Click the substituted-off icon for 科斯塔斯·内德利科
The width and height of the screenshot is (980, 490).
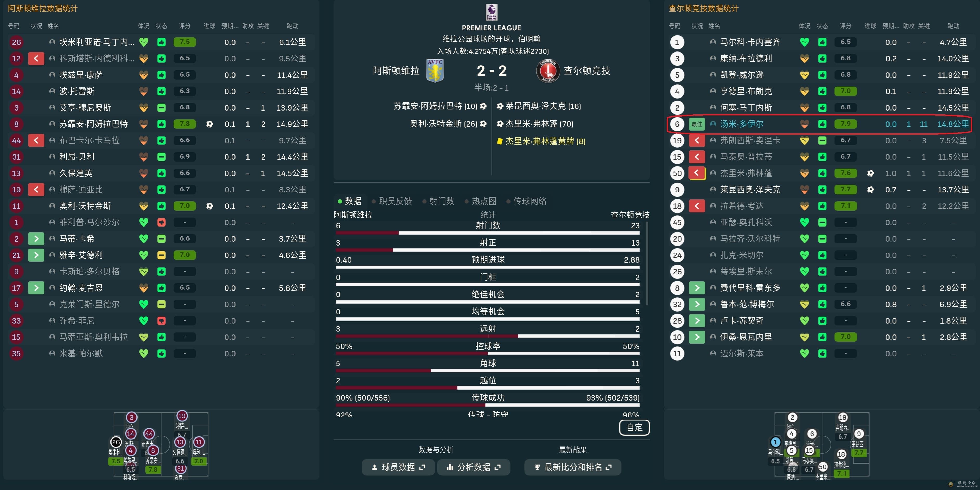pyautogui.click(x=36, y=59)
